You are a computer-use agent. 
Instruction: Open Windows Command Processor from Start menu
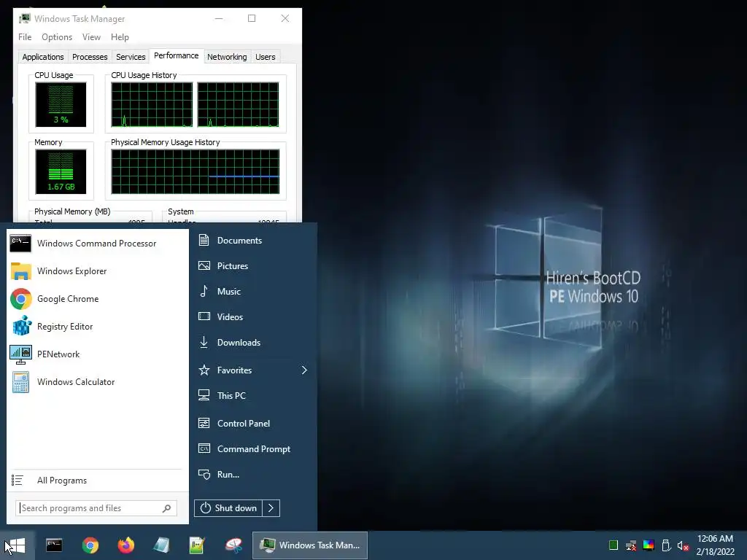point(97,244)
